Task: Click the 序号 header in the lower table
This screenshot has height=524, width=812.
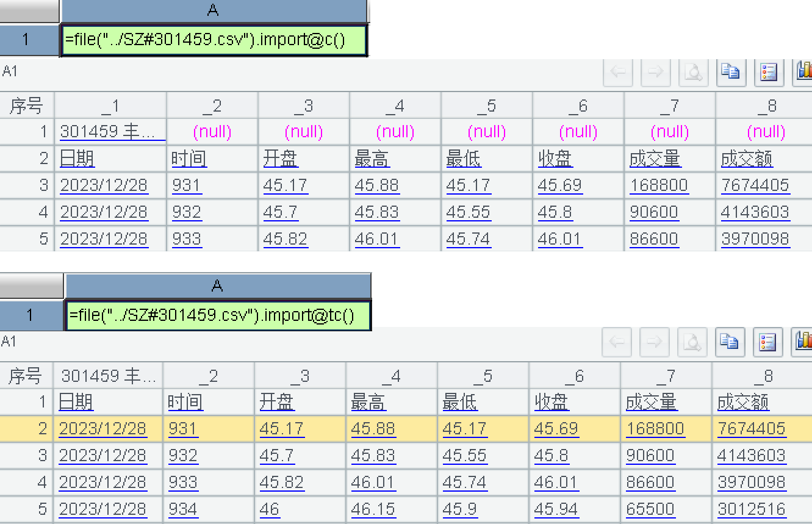Action: (x=26, y=376)
